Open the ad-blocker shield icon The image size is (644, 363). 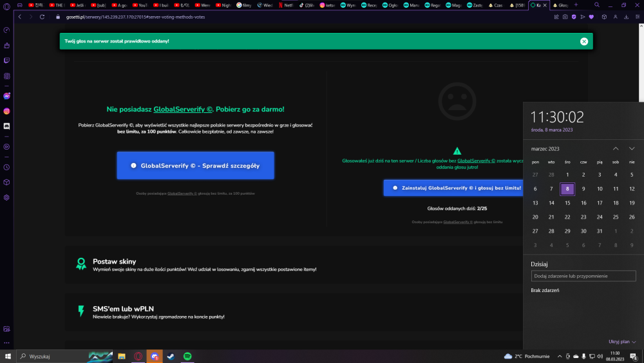(x=574, y=17)
